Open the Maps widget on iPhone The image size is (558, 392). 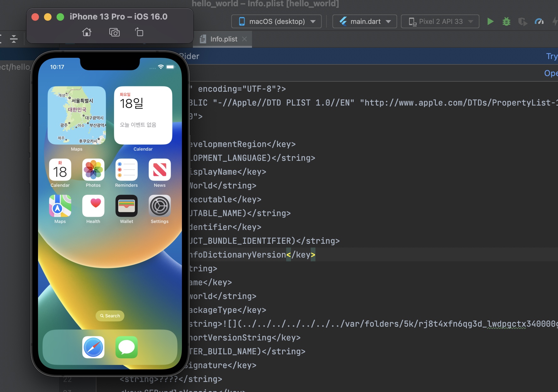pyautogui.click(x=77, y=115)
